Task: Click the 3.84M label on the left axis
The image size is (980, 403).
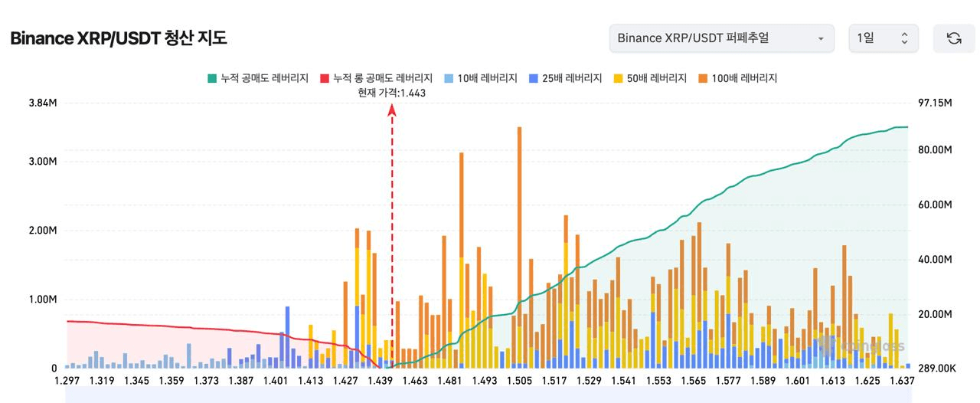Action: tap(42, 103)
